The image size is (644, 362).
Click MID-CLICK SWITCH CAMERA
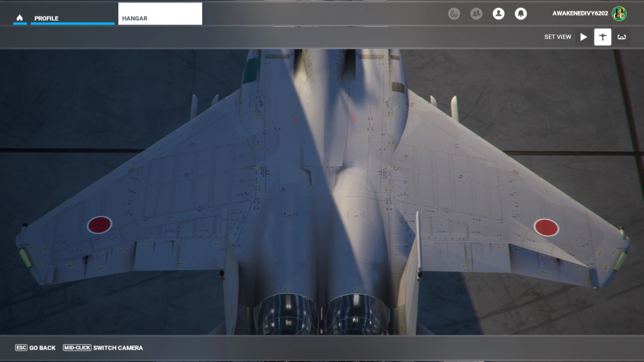tap(103, 348)
